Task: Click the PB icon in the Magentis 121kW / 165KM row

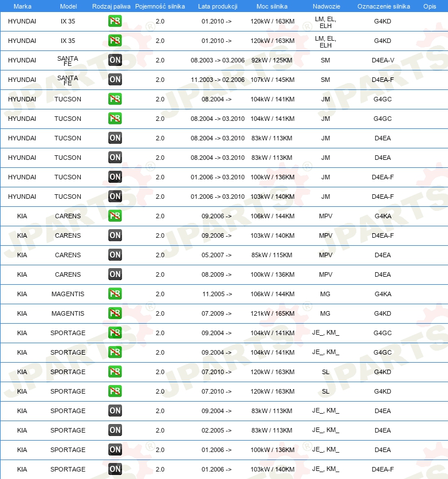Action: pyautogui.click(x=115, y=313)
